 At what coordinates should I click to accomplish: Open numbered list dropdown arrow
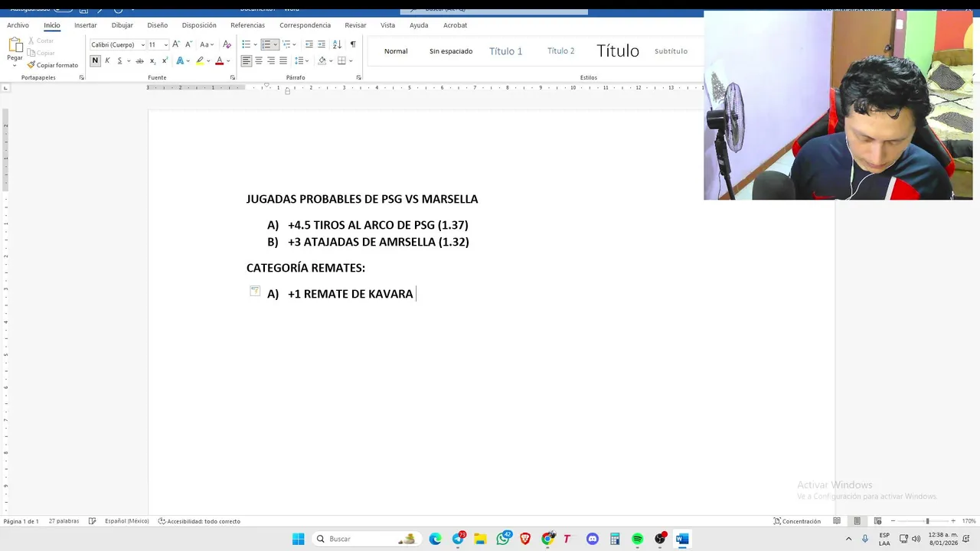click(x=275, y=44)
